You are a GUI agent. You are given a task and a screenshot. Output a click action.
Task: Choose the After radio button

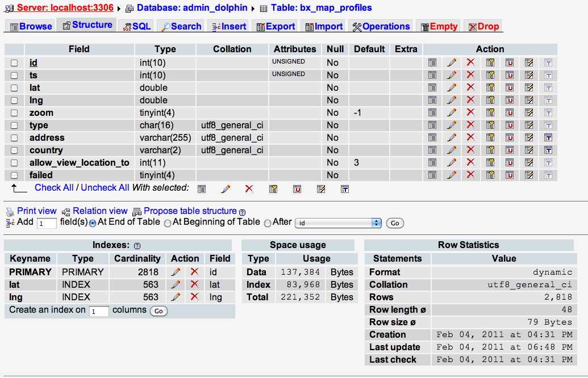[x=268, y=224]
